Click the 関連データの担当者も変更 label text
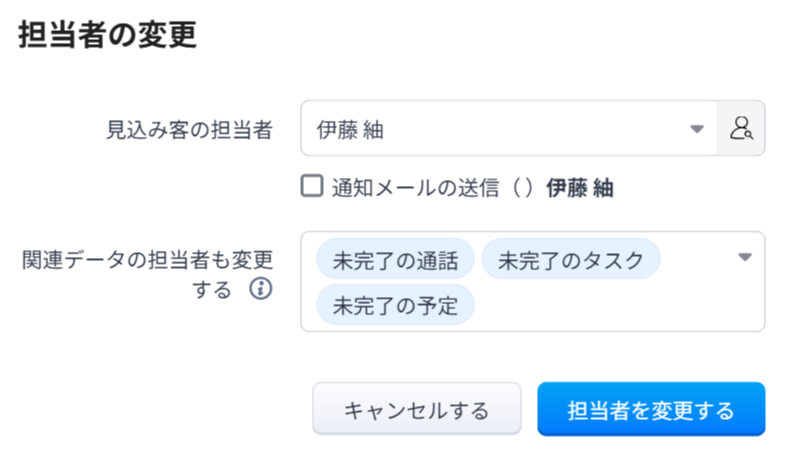 click(148, 259)
